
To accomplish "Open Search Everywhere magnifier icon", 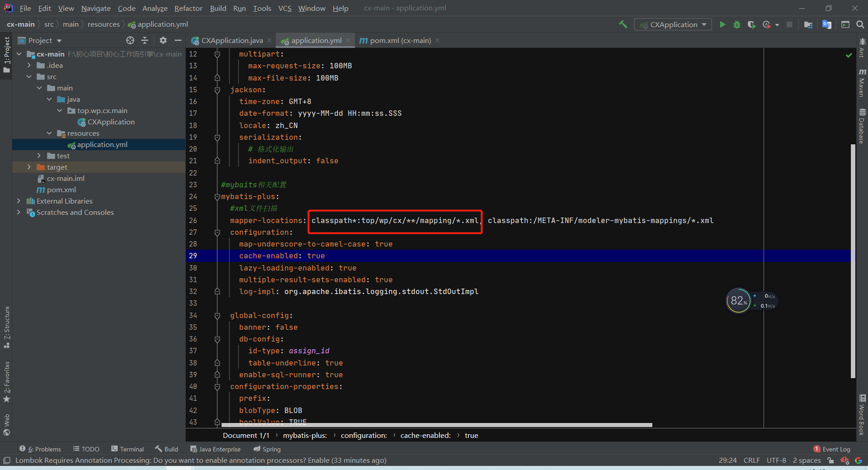I will click(860, 24).
